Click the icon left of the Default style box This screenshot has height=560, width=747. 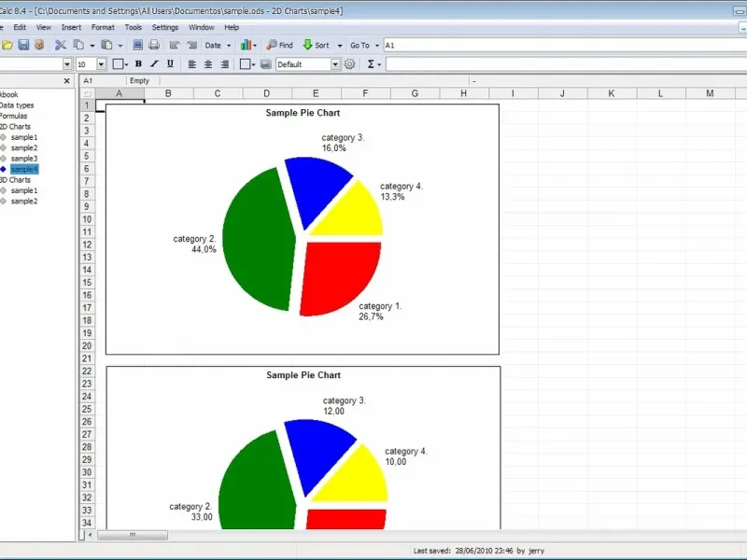click(x=266, y=64)
